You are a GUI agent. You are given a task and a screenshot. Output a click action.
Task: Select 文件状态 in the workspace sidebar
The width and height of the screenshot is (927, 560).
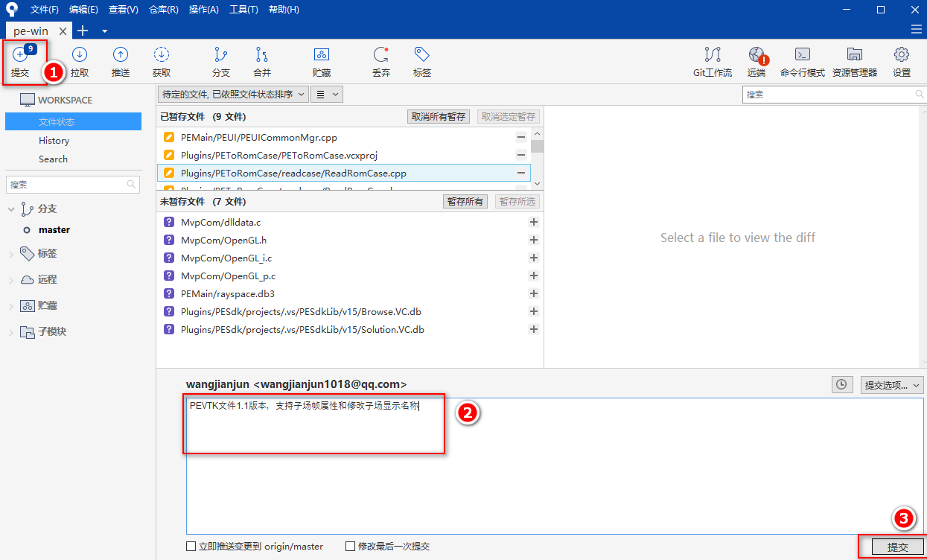73,121
